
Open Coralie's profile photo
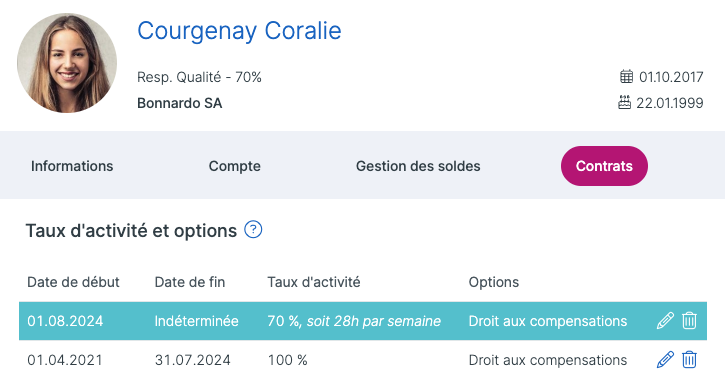pos(67,63)
